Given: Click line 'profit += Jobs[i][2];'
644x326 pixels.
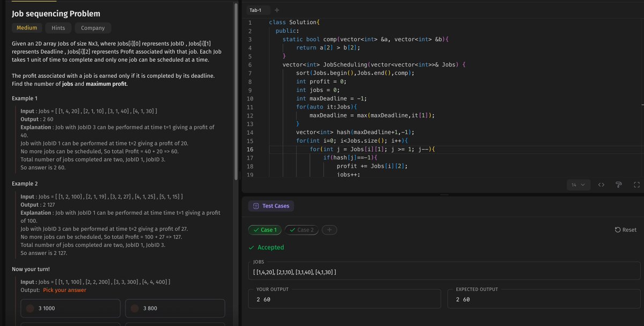Looking at the screenshot, I should tap(371, 166).
